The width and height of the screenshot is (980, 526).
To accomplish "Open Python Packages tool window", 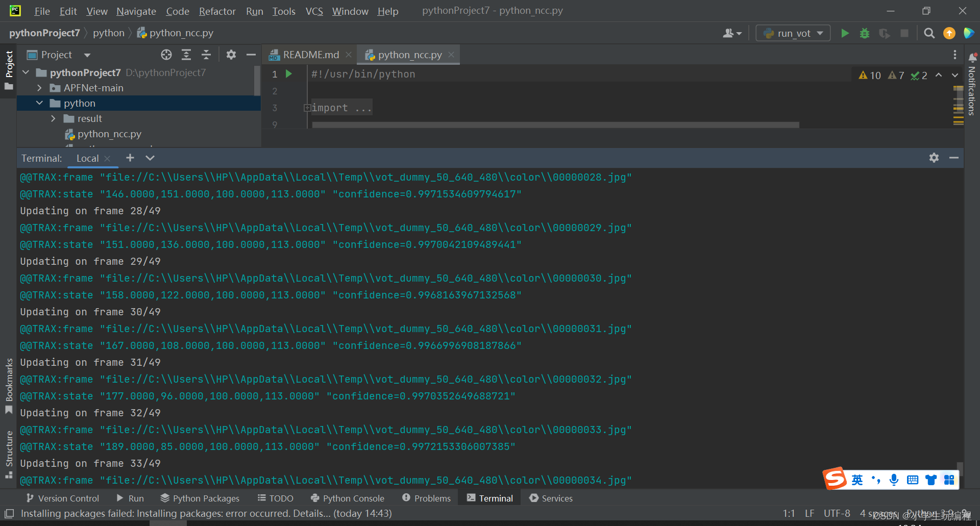I will click(200, 498).
